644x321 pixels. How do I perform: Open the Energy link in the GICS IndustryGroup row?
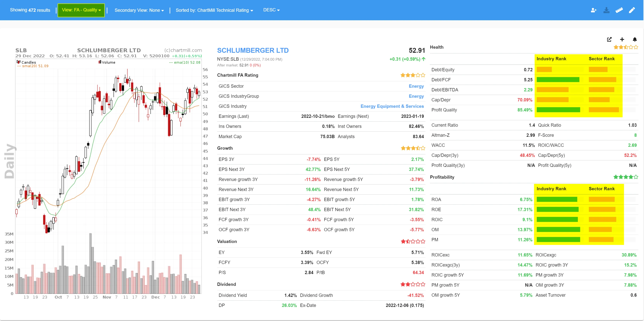coord(416,96)
